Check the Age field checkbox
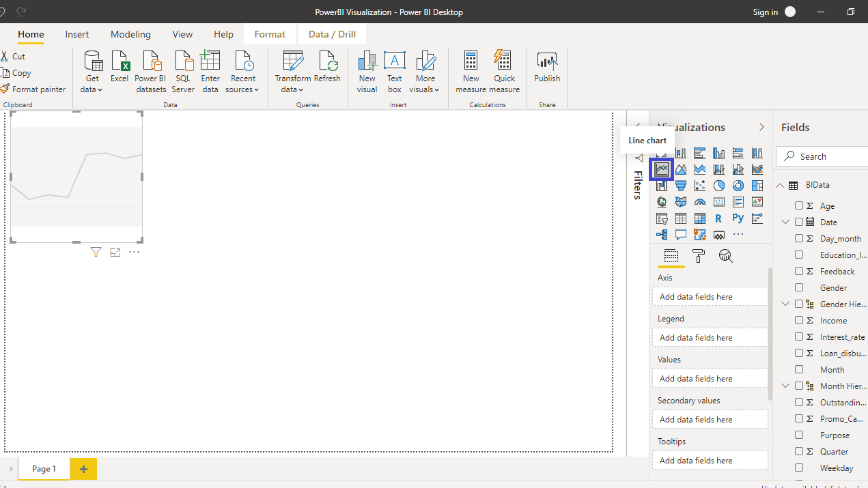 (x=799, y=205)
